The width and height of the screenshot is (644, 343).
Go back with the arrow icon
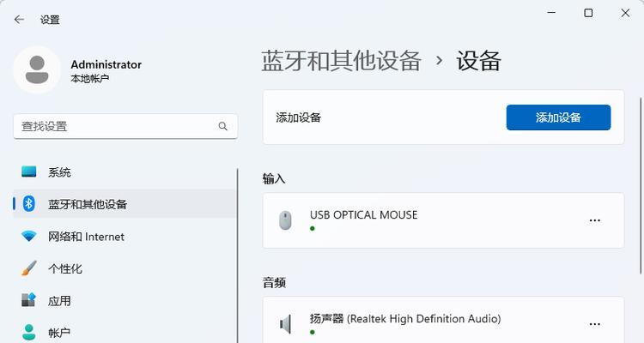point(19,19)
